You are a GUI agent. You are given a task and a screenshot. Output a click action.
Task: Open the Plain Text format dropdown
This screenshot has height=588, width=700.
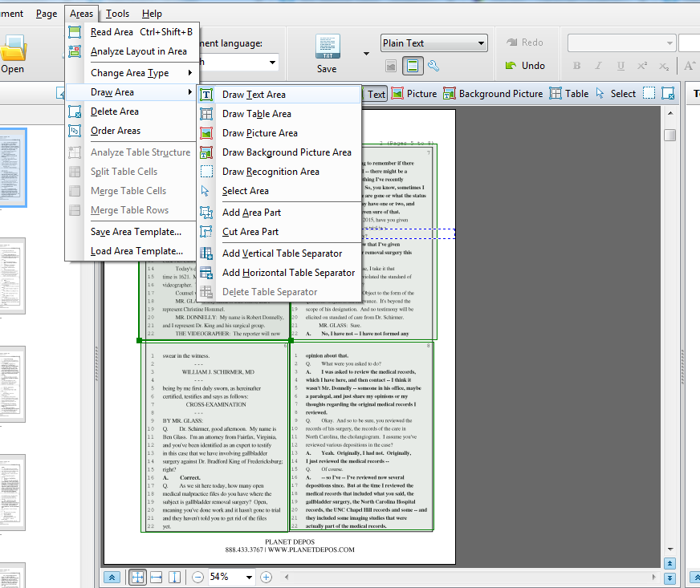(x=434, y=43)
